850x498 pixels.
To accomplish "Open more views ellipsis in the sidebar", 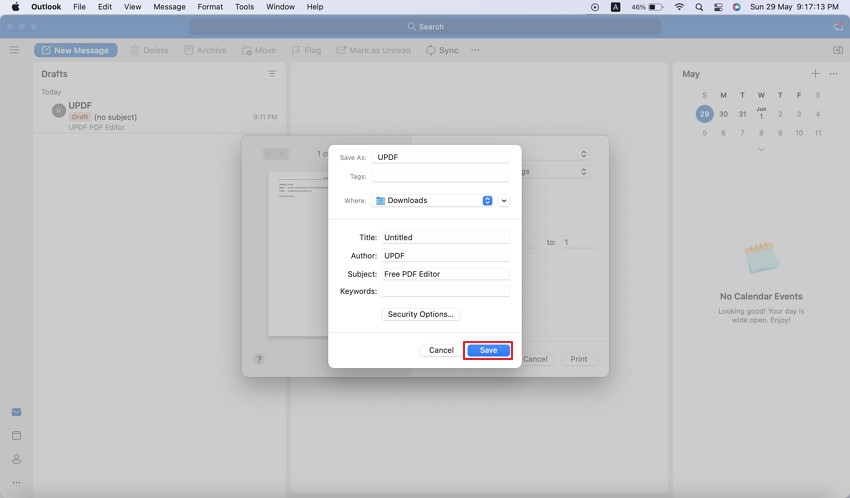I will pos(16,482).
